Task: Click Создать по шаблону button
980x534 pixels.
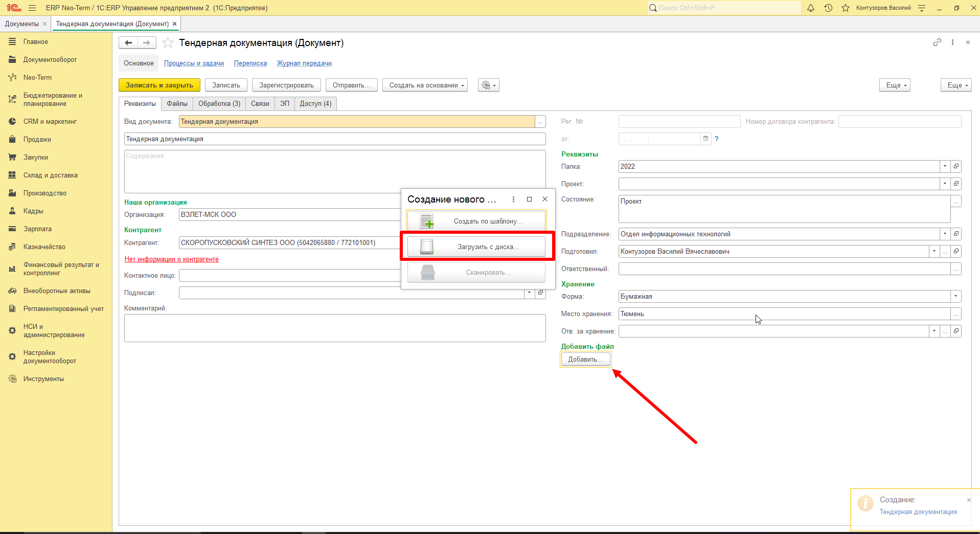Action: [476, 221]
